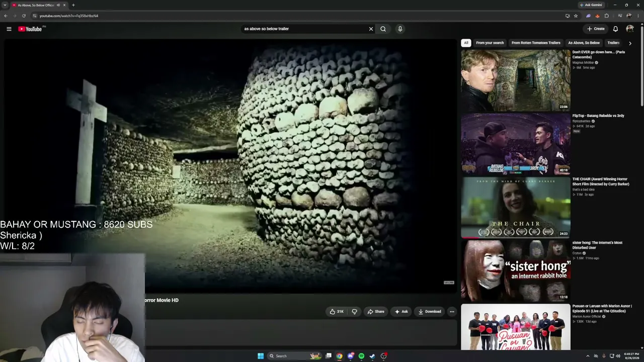Select the As Above, So Below chip
Image resolution: width=644 pixels, height=362 pixels.
pos(584,43)
